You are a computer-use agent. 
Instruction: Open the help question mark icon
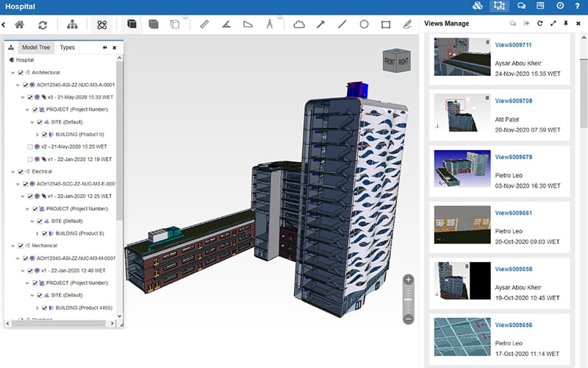pos(578,6)
